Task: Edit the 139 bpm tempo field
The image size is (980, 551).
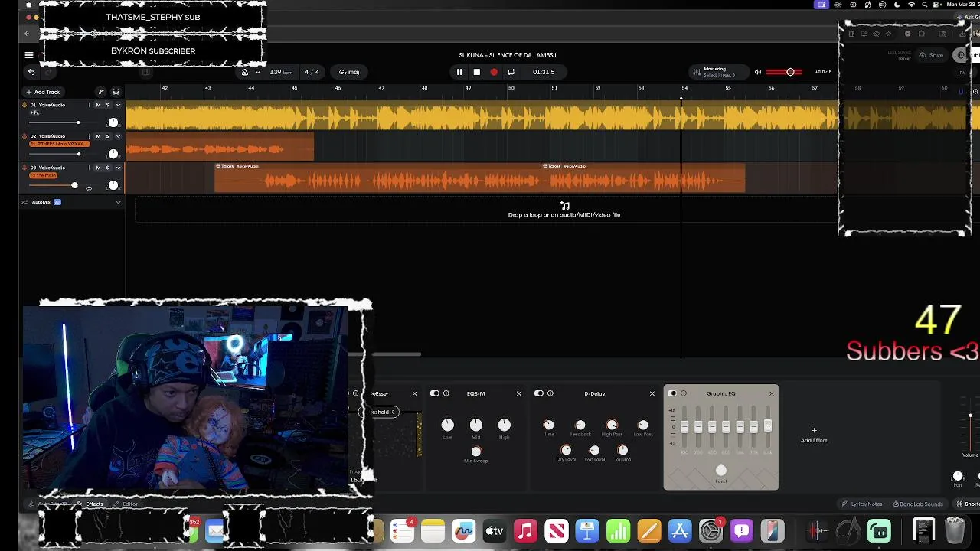Action: pyautogui.click(x=281, y=72)
